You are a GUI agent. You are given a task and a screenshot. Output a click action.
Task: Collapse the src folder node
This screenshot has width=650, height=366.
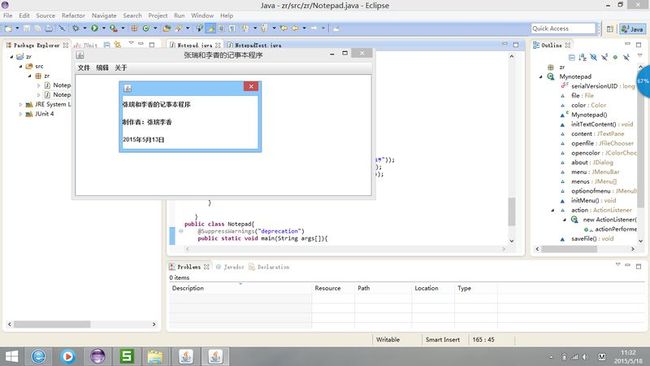20,66
